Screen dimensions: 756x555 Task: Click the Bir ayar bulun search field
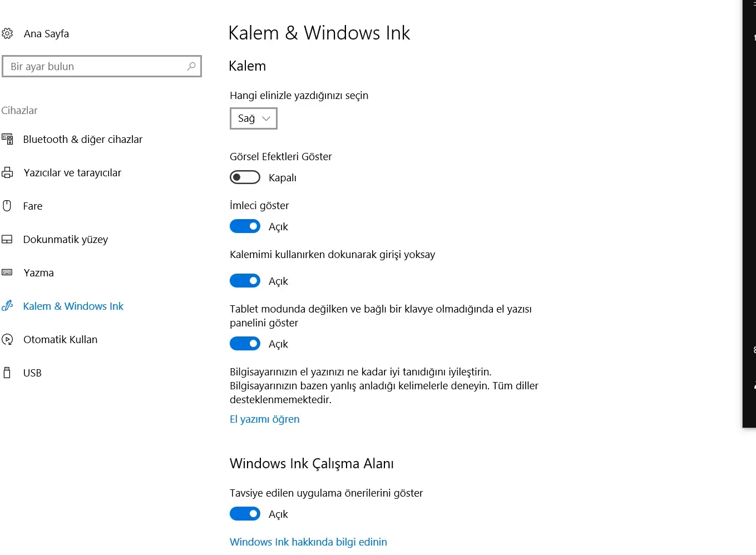click(x=95, y=67)
